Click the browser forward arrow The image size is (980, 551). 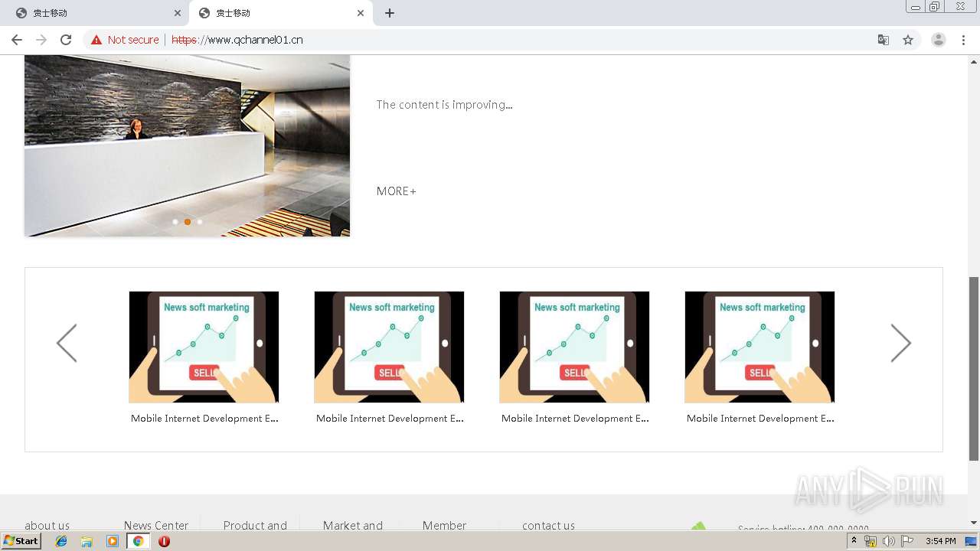(41, 40)
